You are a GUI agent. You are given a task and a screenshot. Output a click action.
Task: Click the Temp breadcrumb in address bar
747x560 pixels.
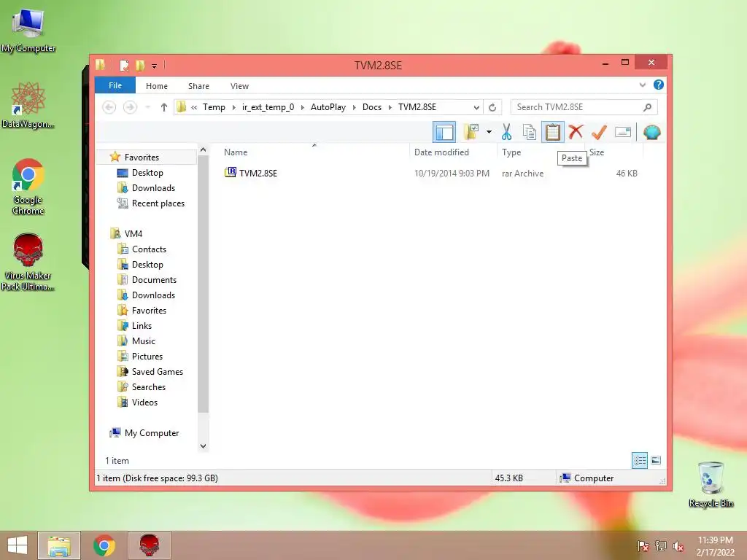[214, 107]
